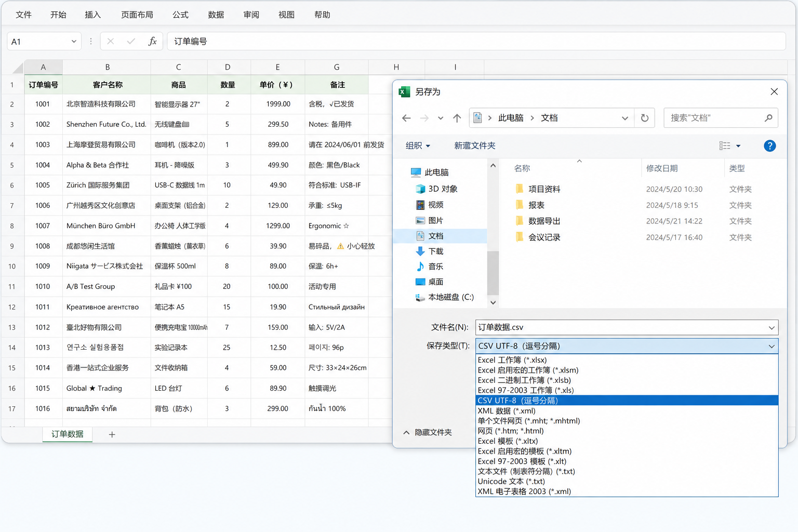Open the 页面布局 ribbon tab
The height and width of the screenshot is (532, 798).
137,15
